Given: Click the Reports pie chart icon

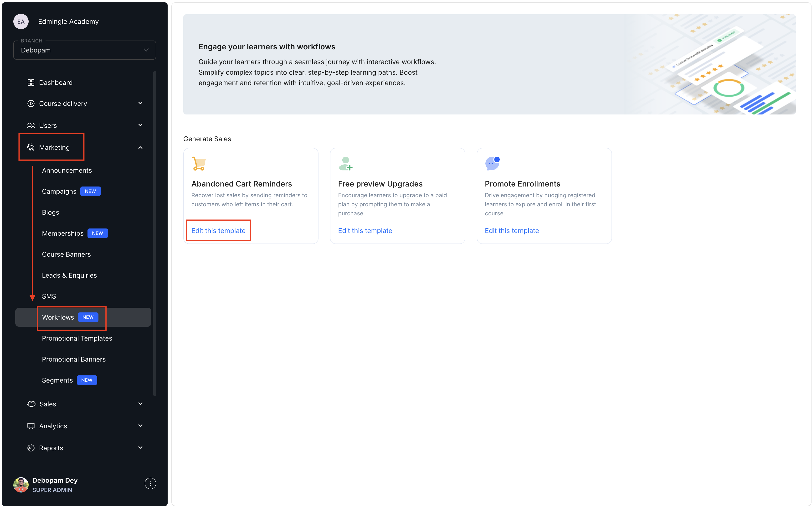Looking at the screenshot, I should (31, 447).
